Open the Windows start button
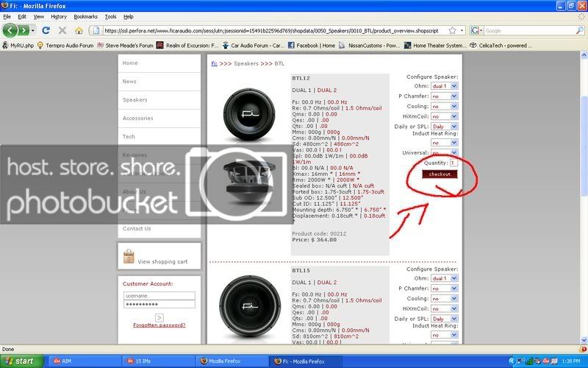The image size is (588, 368). 22,361
